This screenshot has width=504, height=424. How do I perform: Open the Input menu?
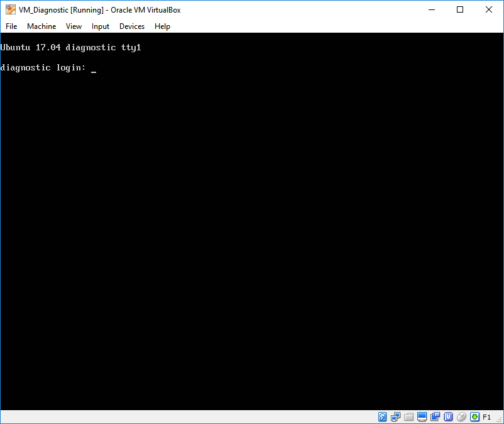[101, 26]
